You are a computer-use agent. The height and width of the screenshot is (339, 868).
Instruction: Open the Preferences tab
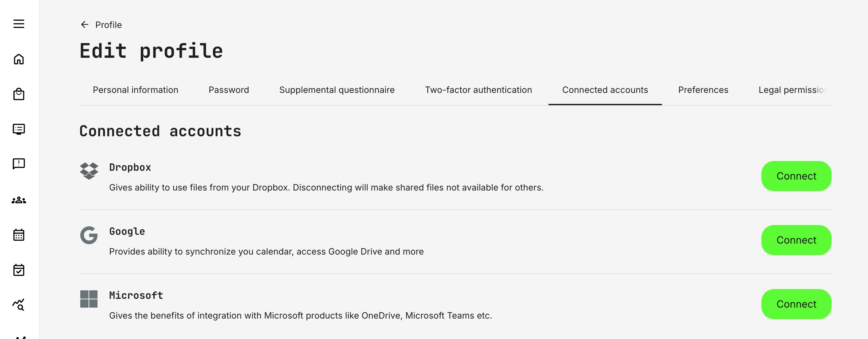(703, 90)
